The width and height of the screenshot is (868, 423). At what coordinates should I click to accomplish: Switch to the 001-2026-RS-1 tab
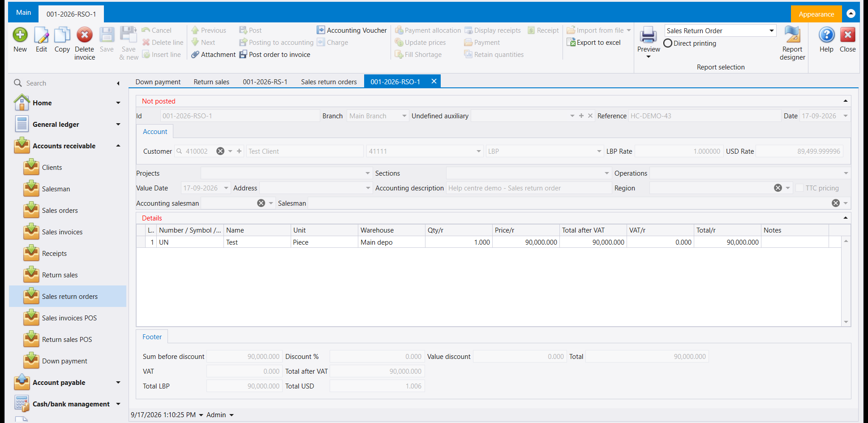point(265,82)
